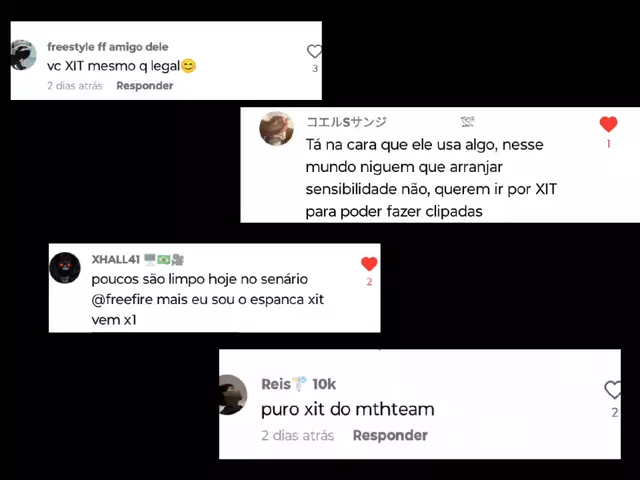Click small badge icon beside Japanese username

tap(467, 122)
